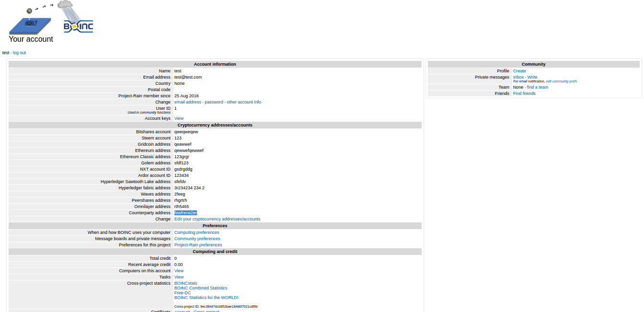This screenshot has height=312, width=644.
Task: Click the Hyperledger fabric address value
Action: tap(189, 188)
